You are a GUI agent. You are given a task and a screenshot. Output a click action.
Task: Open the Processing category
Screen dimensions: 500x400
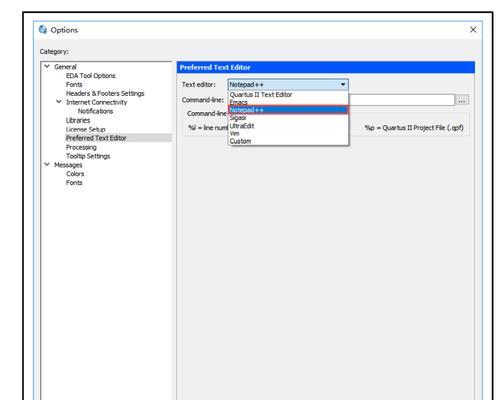tap(81, 147)
